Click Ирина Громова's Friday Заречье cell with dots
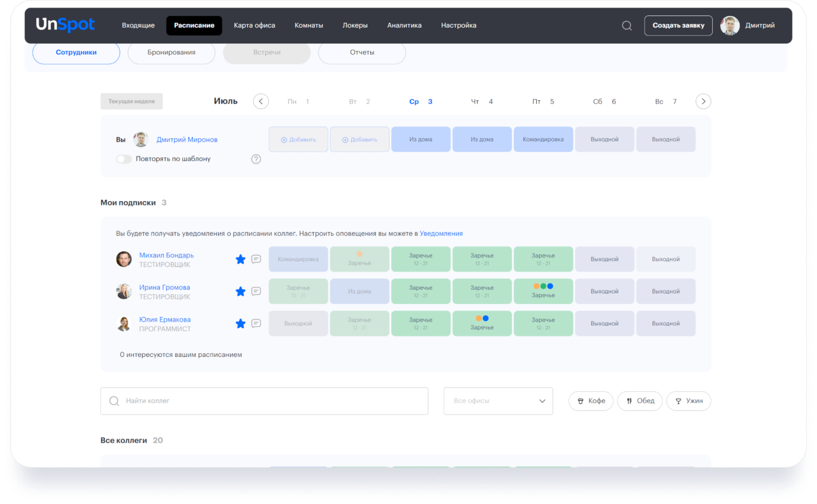 coord(543,291)
